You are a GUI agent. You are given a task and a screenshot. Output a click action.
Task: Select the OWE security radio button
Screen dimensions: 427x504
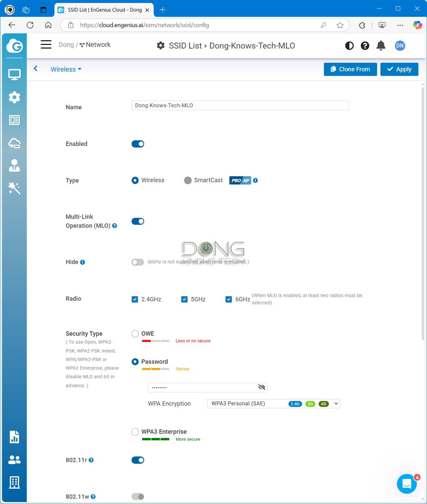[135, 334]
